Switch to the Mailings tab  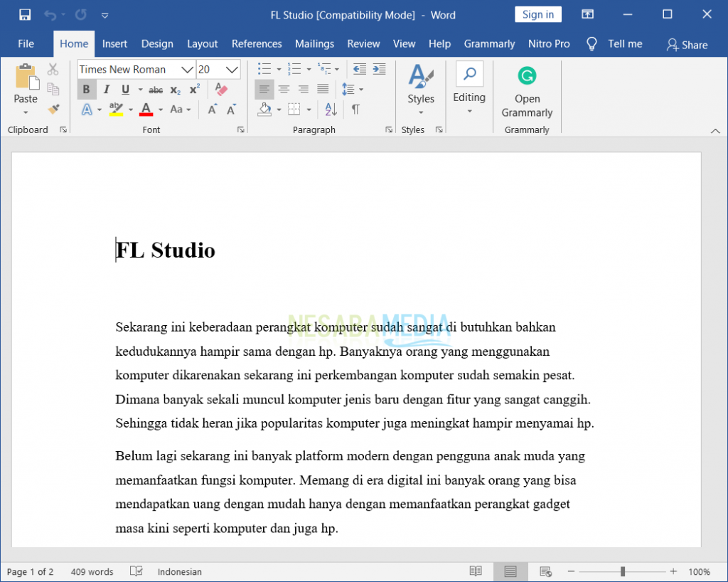click(314, 43)
